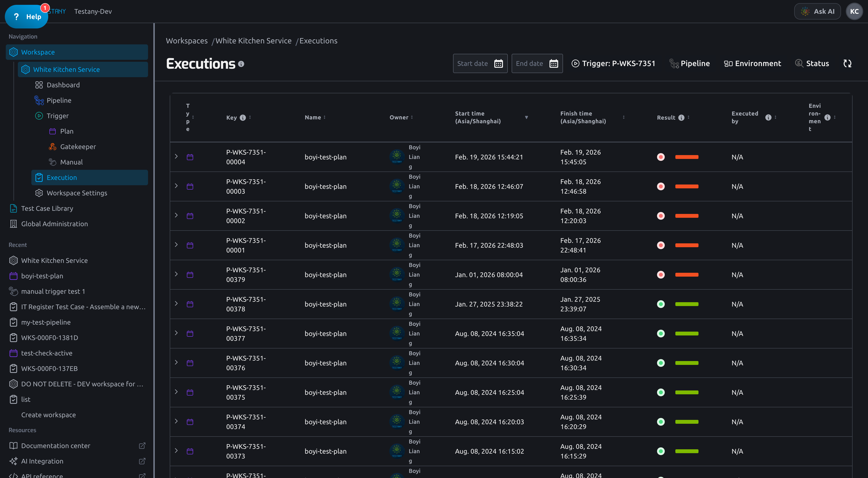The height and width of the screenshot is (478, 868).
Task: Open recent WKS-000F0-1381D execution
Action: (49, 338)
